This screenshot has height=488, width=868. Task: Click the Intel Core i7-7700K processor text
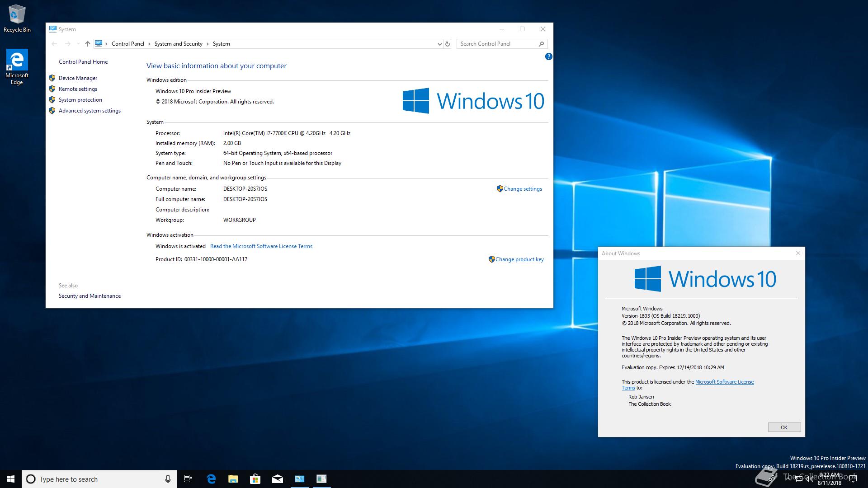click(287, 133)
